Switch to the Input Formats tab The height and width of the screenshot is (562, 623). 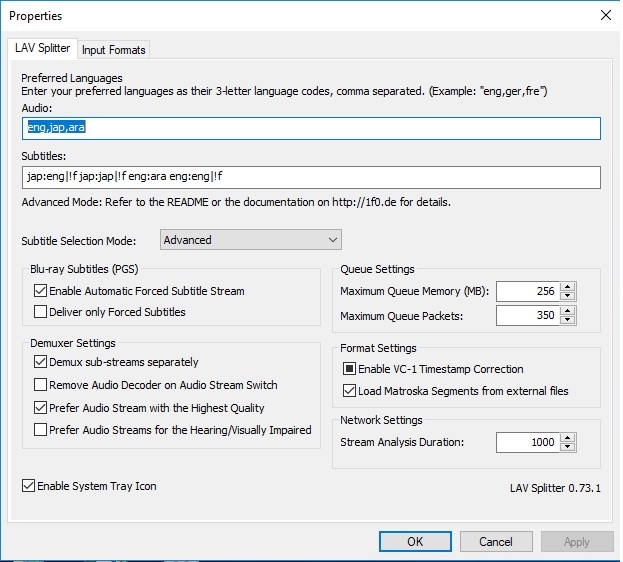(x=113, y=50)
